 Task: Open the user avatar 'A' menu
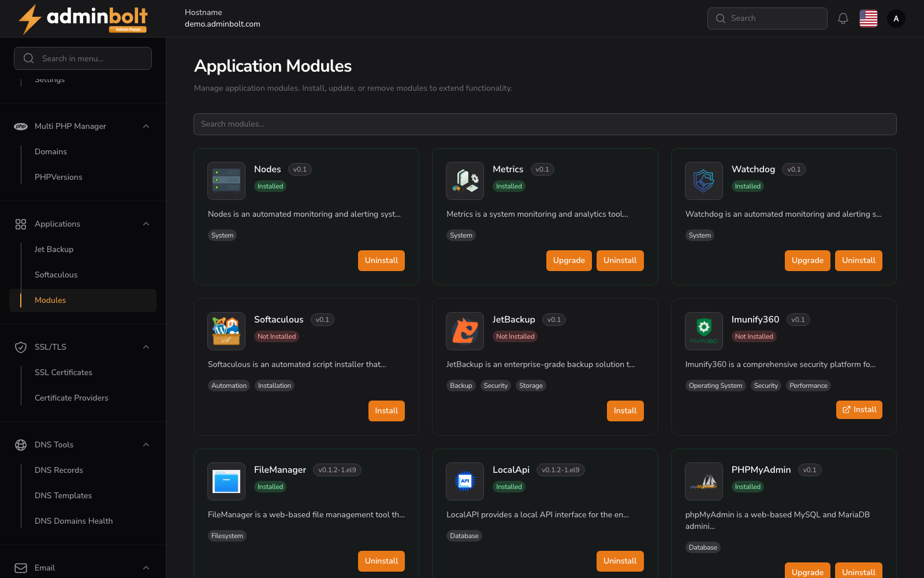896,18
